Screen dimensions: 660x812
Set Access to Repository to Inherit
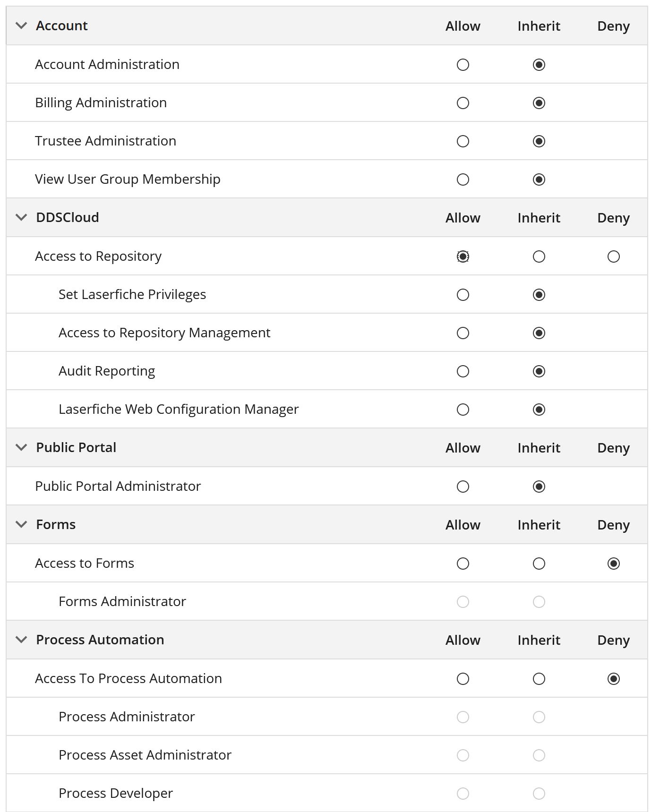[539, 256]
